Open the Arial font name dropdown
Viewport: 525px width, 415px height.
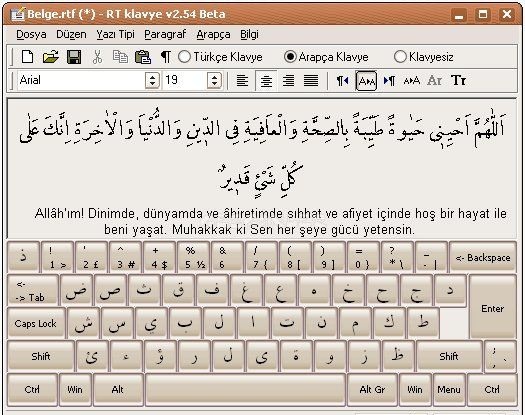[152, 80]
